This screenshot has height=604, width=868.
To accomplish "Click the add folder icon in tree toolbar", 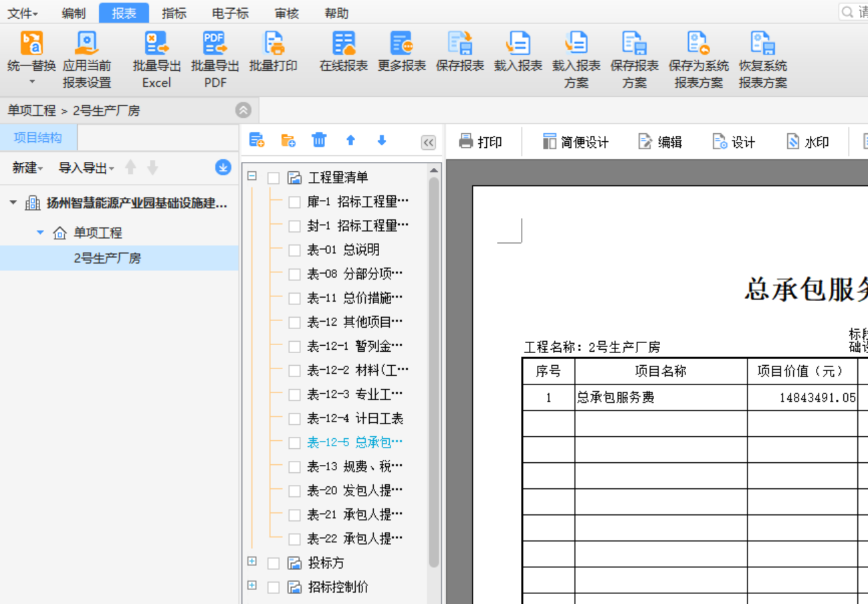I will click(x=288, y=140).
